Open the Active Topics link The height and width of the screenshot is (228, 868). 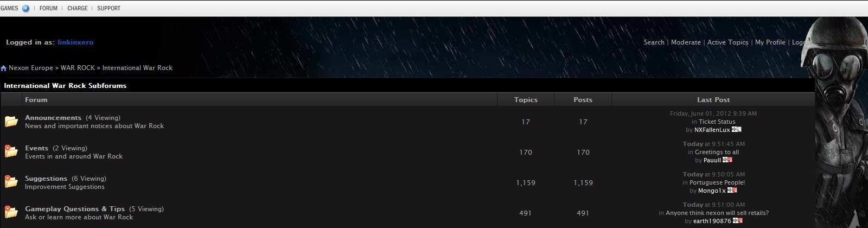coord(728,42)
